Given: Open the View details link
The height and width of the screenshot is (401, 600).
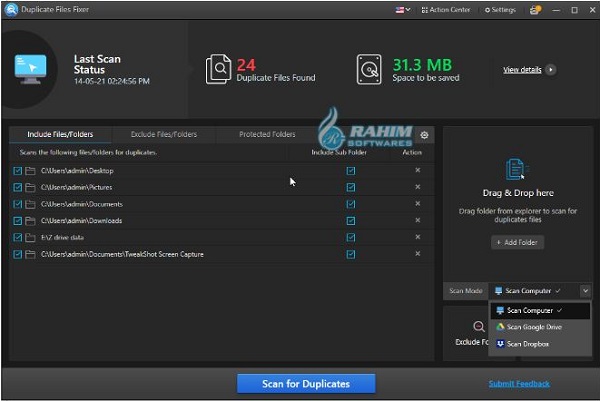Looking at the screenshot, I should [522, 70].
